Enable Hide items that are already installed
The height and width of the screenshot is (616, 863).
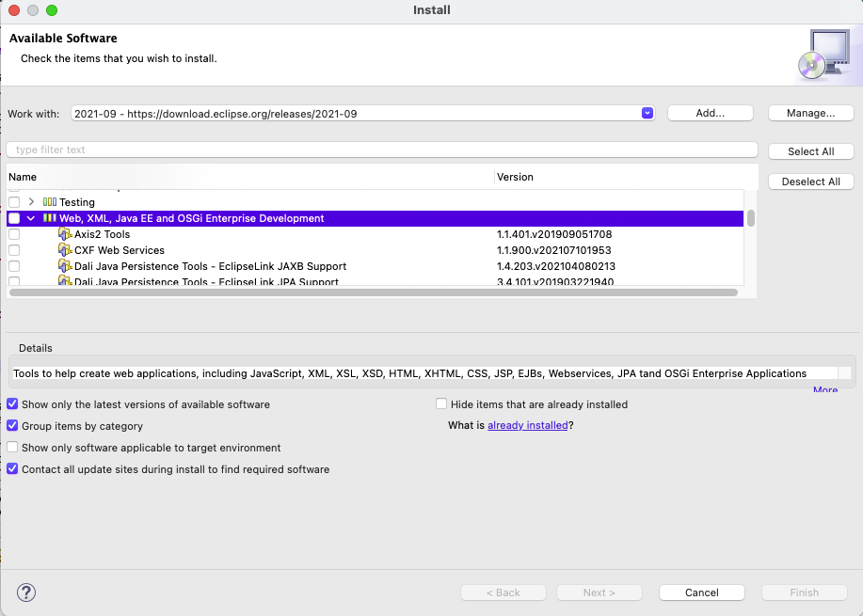441,403
